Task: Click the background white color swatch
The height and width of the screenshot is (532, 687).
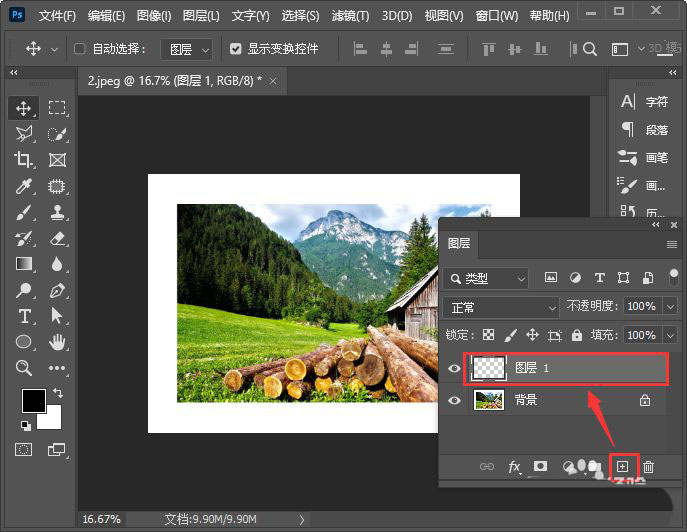Action: [53, 420]
